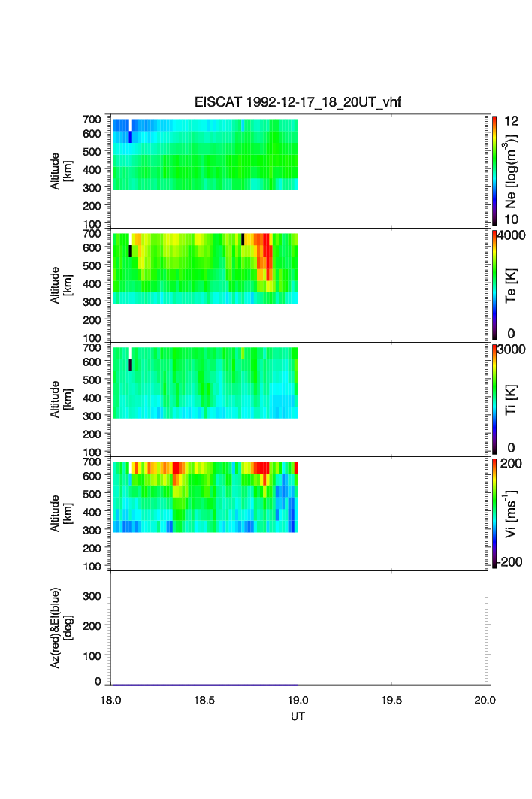Click the Vi ion velocity color bar
This screenshot has height=799, width=532.
(494, 513)
